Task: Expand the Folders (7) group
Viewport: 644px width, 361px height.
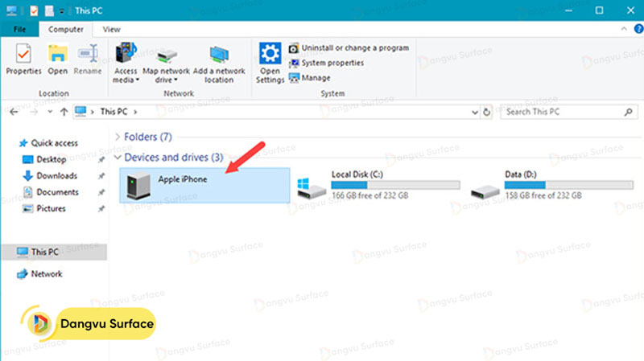Action: pyautogui.click(x=118, y=137)
